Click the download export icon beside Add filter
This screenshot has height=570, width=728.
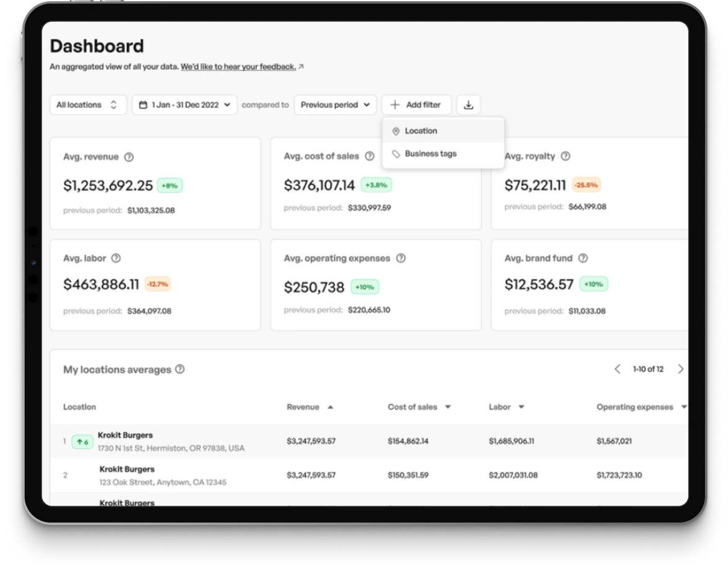pos(469,104)
